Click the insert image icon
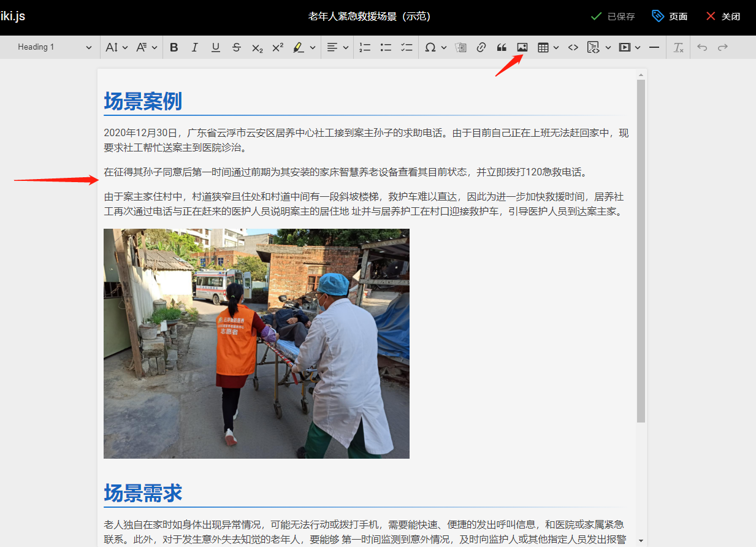This screenshot has width=756, height=547. pyautogui.click(x=522, y=47)
